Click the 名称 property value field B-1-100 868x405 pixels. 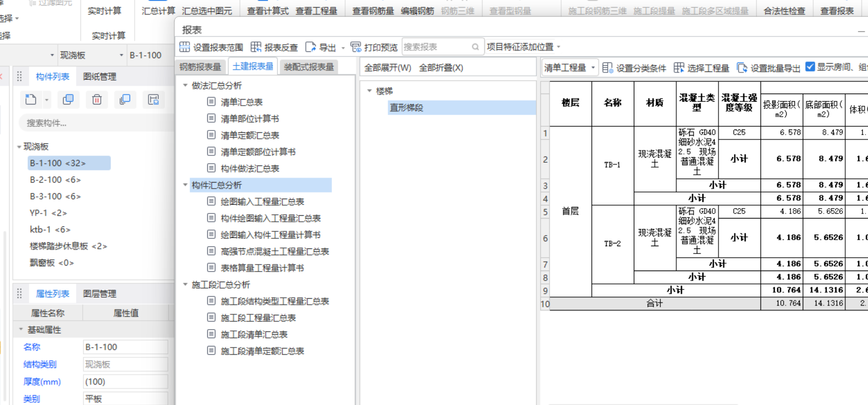tap(126, 347)
